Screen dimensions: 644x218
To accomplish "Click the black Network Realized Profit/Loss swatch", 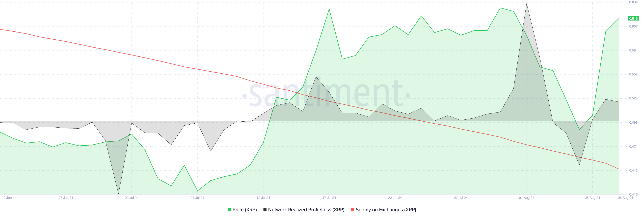I will (265, 210).
